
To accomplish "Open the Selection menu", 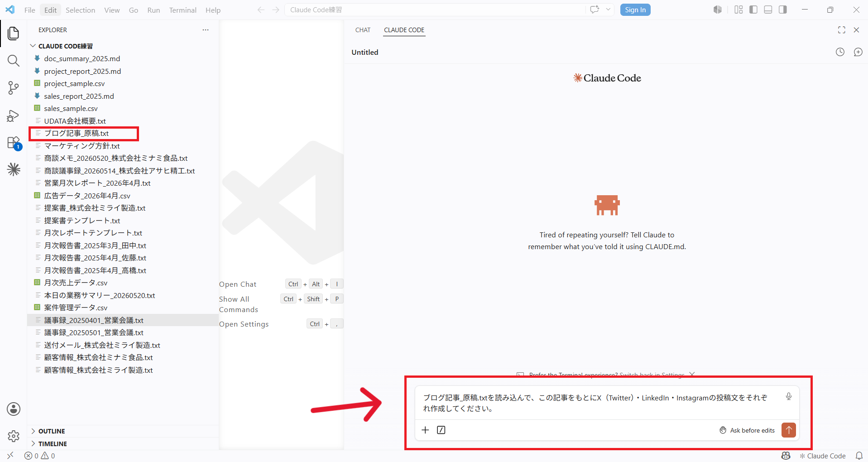I will (x=80, y=10).
